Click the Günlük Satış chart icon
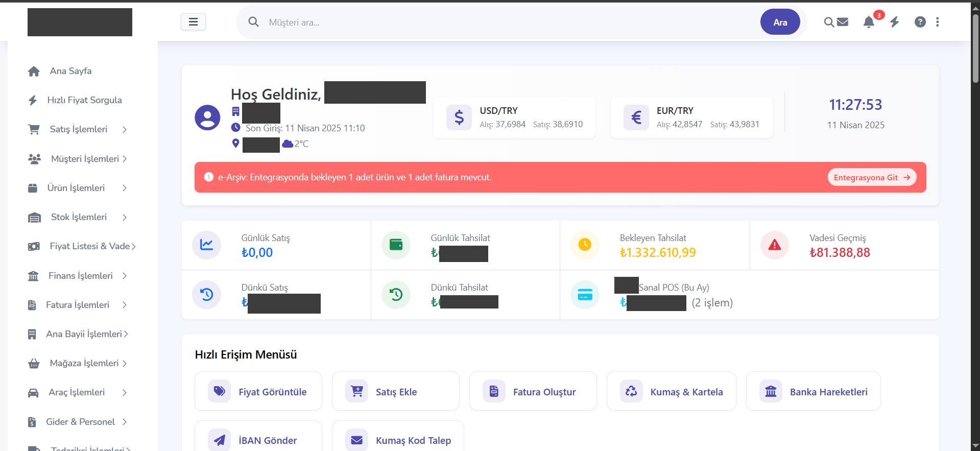 206,245
